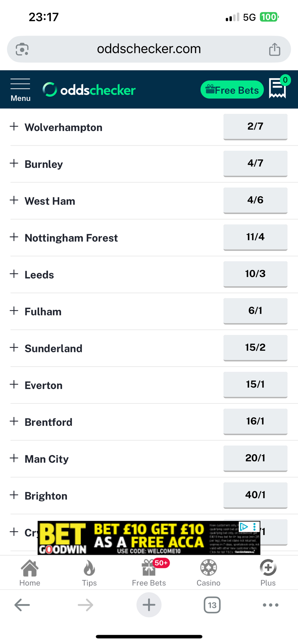This screenshot has width=298, height=644.
Task: Click the green Free Bets button
Action: [x=232, y=90]
